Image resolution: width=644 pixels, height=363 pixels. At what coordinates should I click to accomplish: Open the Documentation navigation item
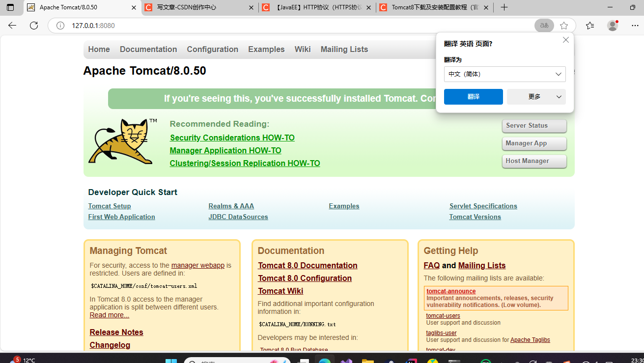click(x=148, y=49)
